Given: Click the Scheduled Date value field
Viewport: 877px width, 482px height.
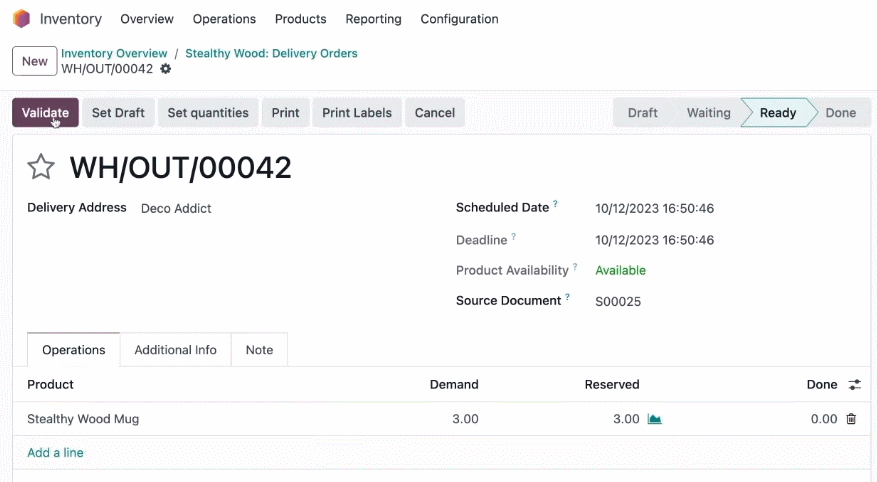Looking at the screenshot, I should pyautogui.click(x=654, y=209).
